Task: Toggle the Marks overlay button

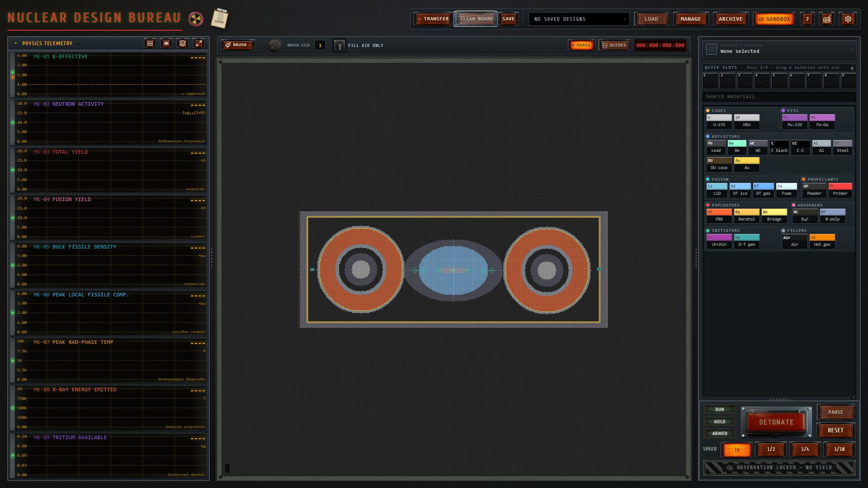Action: click(582, 45)
